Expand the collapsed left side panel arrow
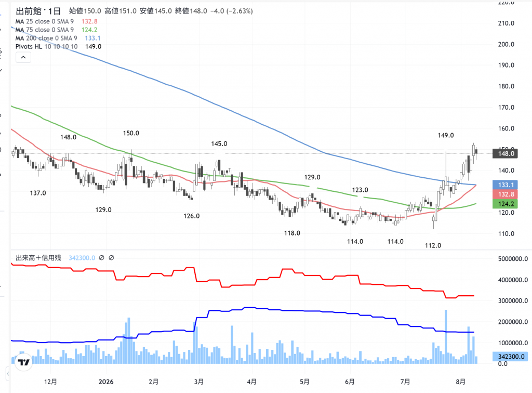 [8, 374]
